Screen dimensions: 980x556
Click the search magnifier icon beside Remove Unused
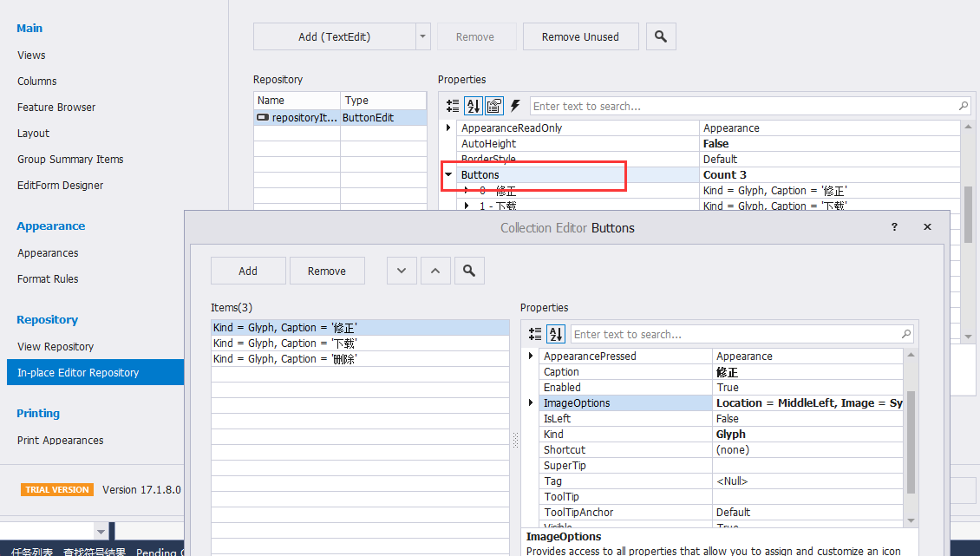pos(661,36)
